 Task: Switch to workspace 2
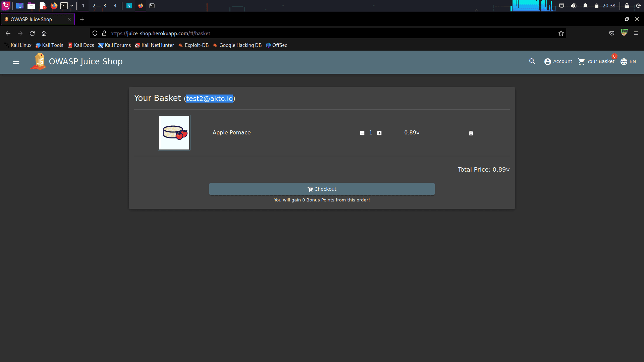pos(94,6)
